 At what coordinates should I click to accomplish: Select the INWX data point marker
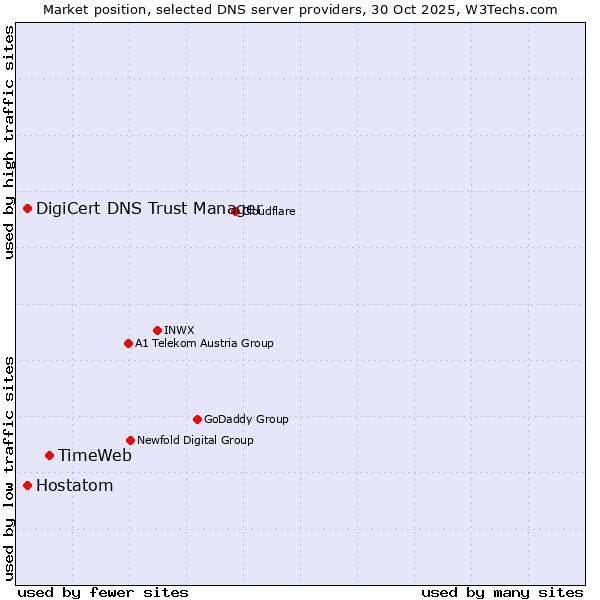pos(157,330)
